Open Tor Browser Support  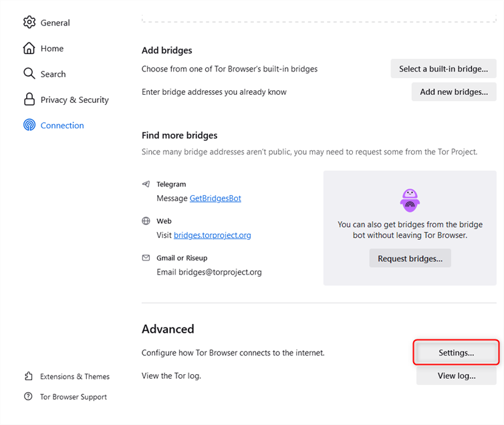66,397
